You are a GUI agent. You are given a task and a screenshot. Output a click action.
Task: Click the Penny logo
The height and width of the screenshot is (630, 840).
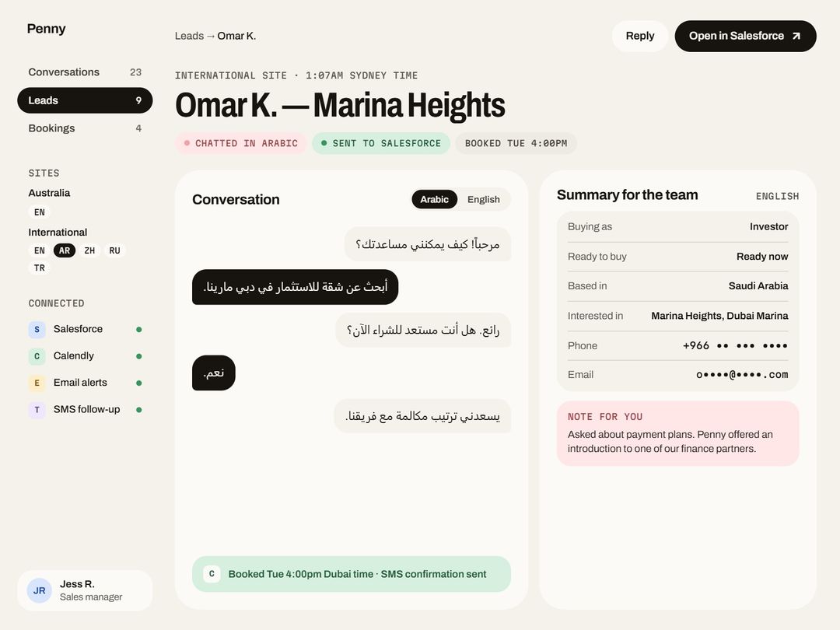pyautogui.click(x=46, y=29)
